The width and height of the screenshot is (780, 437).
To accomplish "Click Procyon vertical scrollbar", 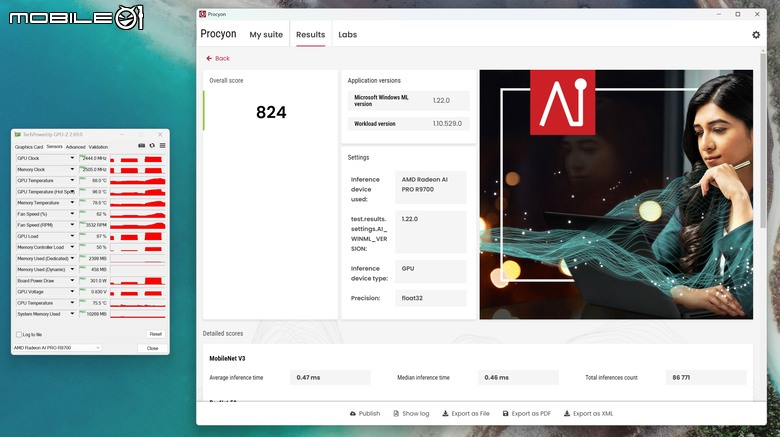I will (763, 139).
